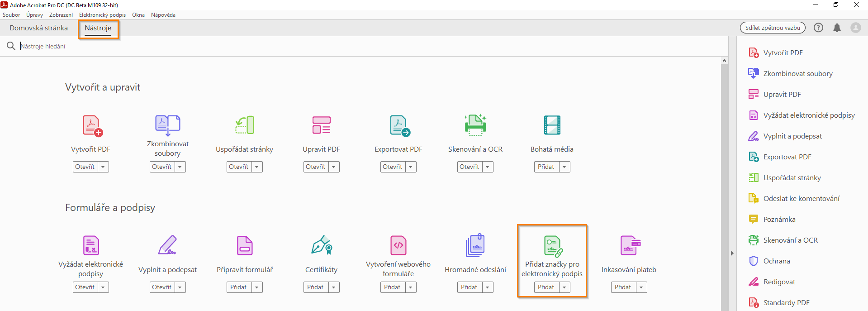Click Přidat under Vytvoření webového formuláře
Screen dimensions: 868x311
pos(393,287)
